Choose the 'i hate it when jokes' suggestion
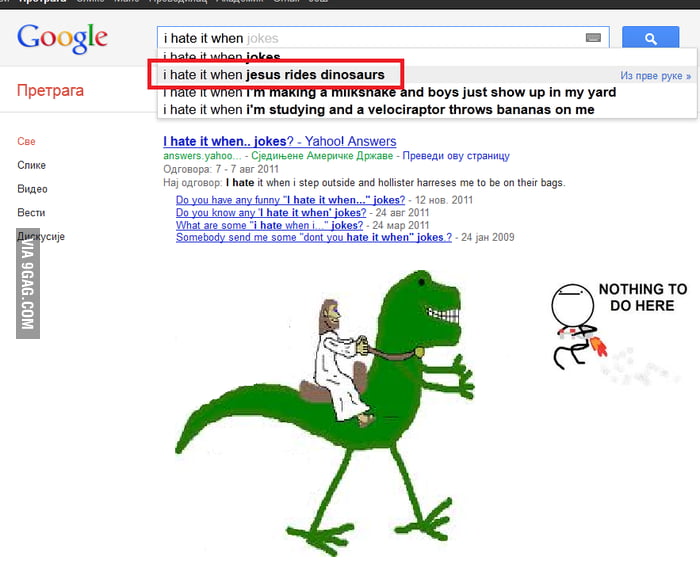Screen dimensions: 700x568 pos(221,57)
